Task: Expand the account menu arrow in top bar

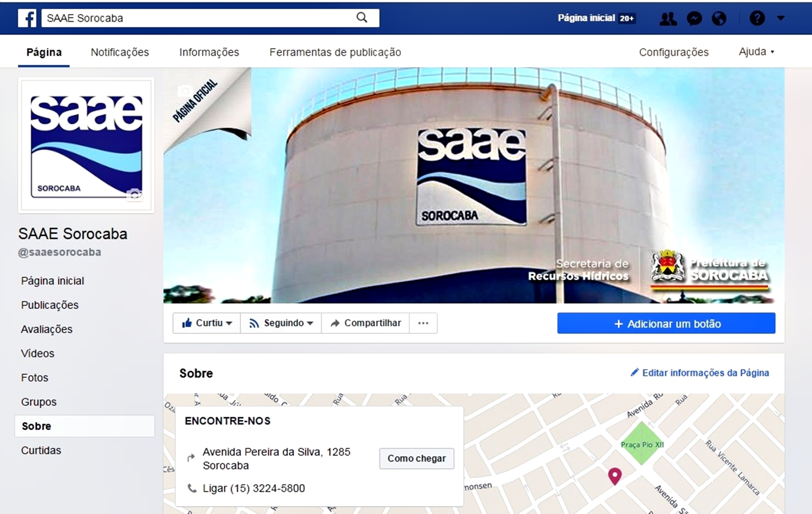Action: coord(781,18)
